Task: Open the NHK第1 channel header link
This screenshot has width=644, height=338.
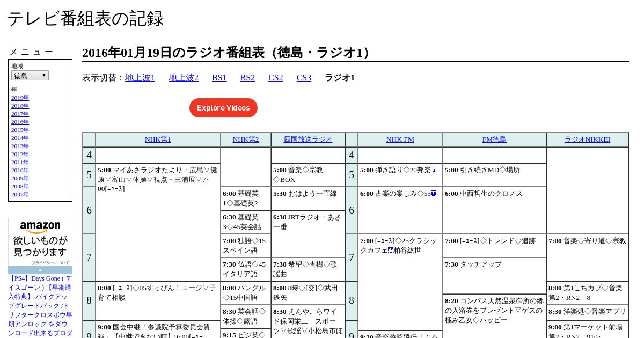Action: tap(158, 139)
